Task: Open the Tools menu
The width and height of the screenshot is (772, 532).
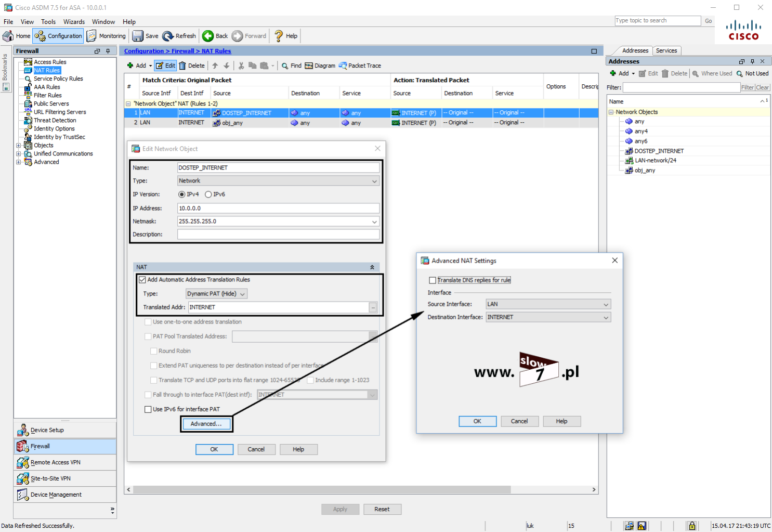Action: [48, 22]
